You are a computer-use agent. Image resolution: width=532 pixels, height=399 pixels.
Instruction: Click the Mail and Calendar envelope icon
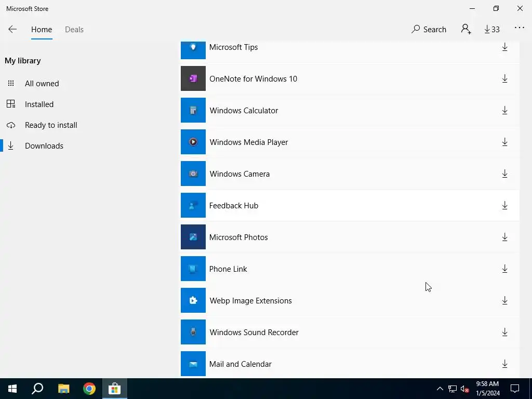(193, 364)
